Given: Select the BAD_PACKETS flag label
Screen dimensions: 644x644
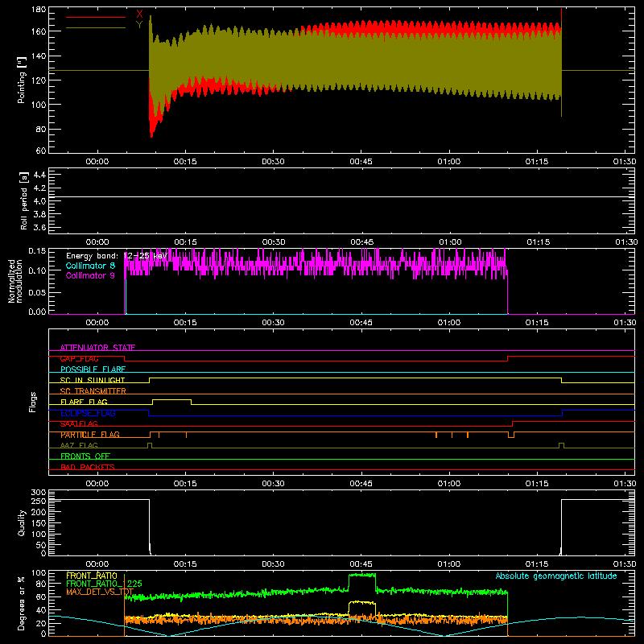Looking at the screenshot, I should (88, 467).
